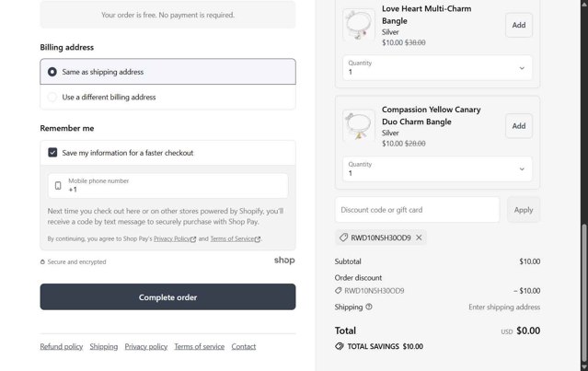Open Quantity dropdown for Love Heart Bangle
The width and height of the screenshot is (588, 371).
[437, 68]
